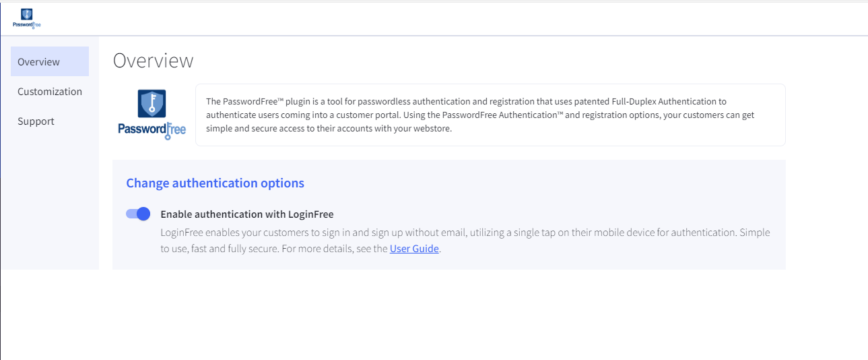This screenshot has width=868, height=360.
Task: Click the 'Change authentication options' heading
Action: (x=215, y=183)
